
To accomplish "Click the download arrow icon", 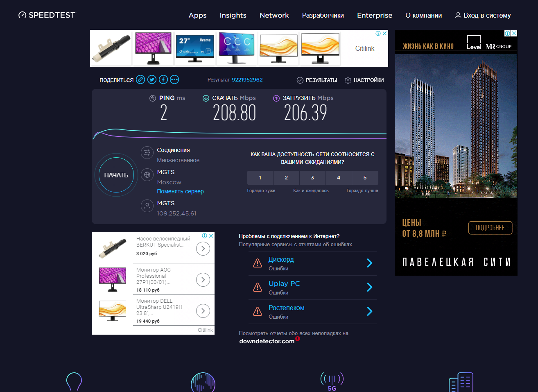I will [x=206, y=98].
